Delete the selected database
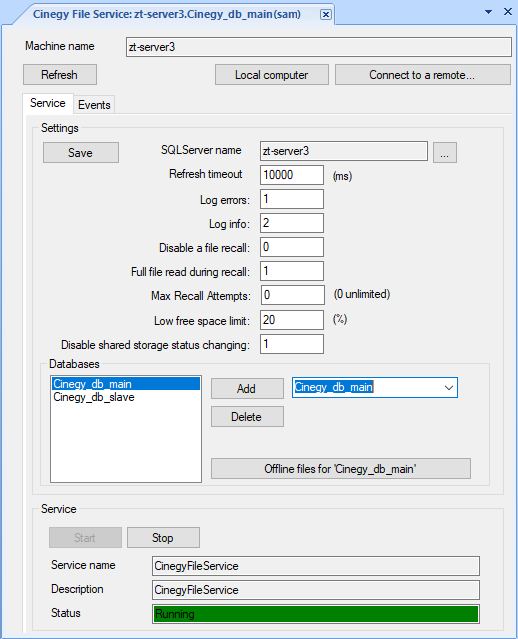518x639 pixels. click(247, 416)
